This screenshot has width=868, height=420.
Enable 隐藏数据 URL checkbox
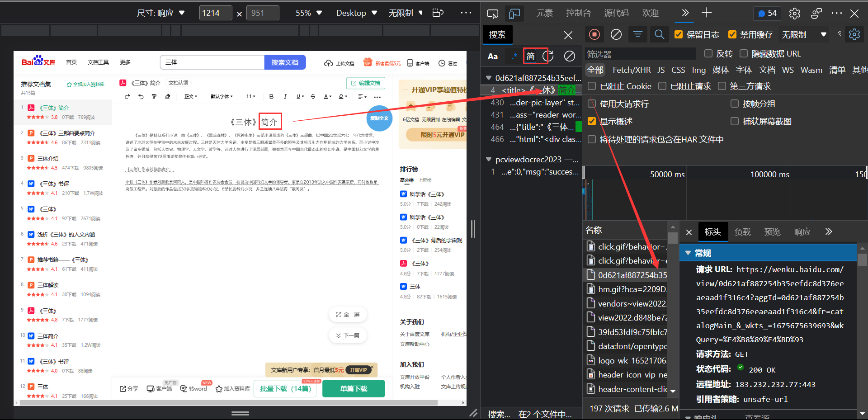point(744,53)
